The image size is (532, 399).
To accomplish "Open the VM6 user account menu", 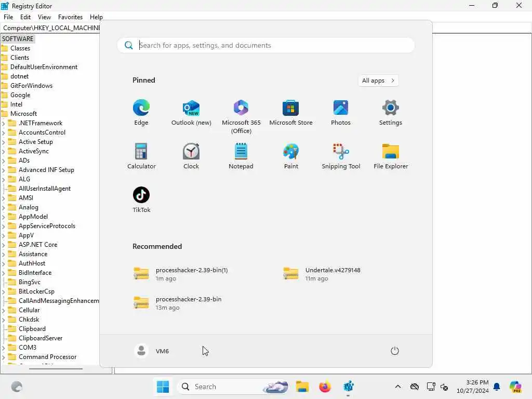I will tap(152, 351).
